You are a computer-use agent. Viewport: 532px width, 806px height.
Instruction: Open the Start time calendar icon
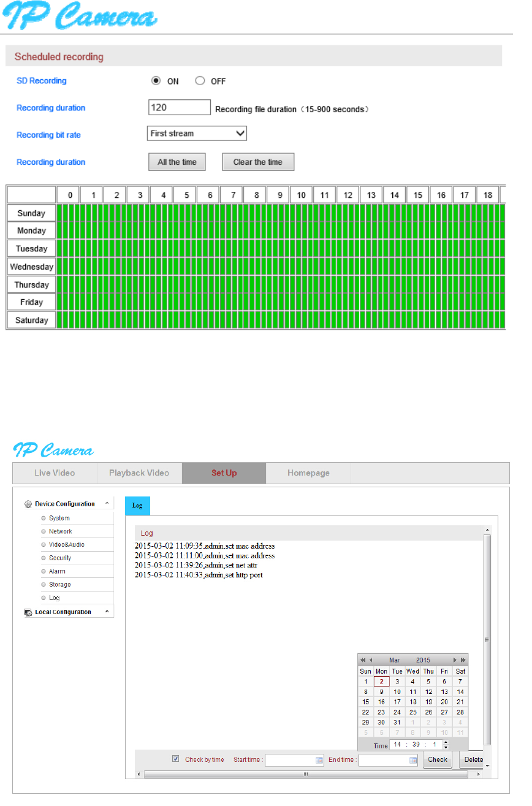click(x=319, y=760)
